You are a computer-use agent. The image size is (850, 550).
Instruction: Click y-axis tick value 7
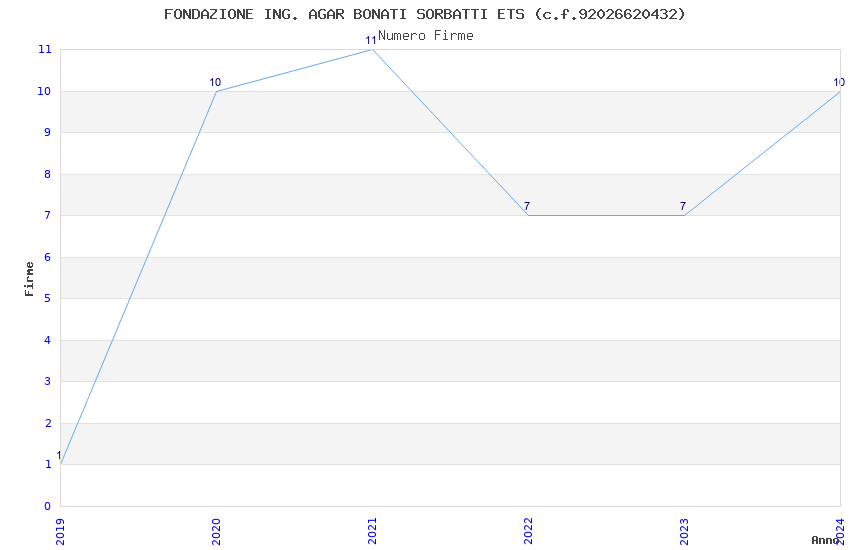[48, 216]
